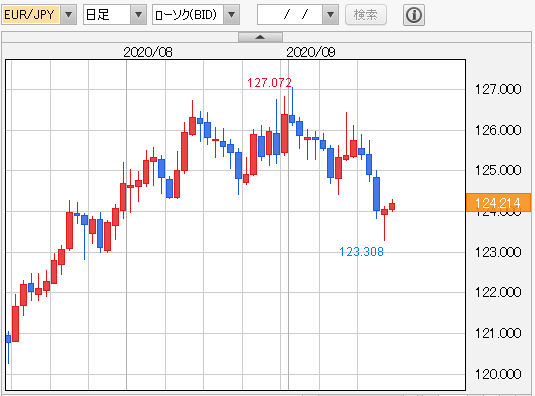Click the 125.000 price axis label

coord(498,170)
